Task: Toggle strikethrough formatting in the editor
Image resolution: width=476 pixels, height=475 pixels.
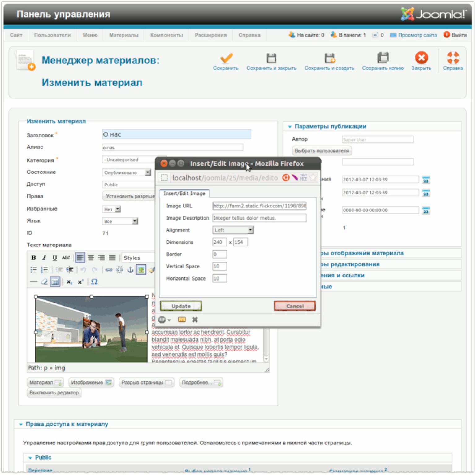Action: 66,258
